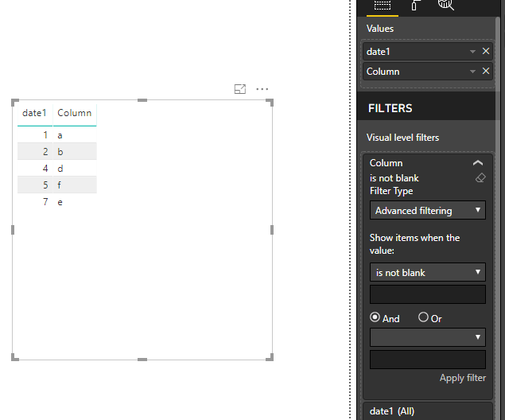Click second filter value input box

click(428, 360)
